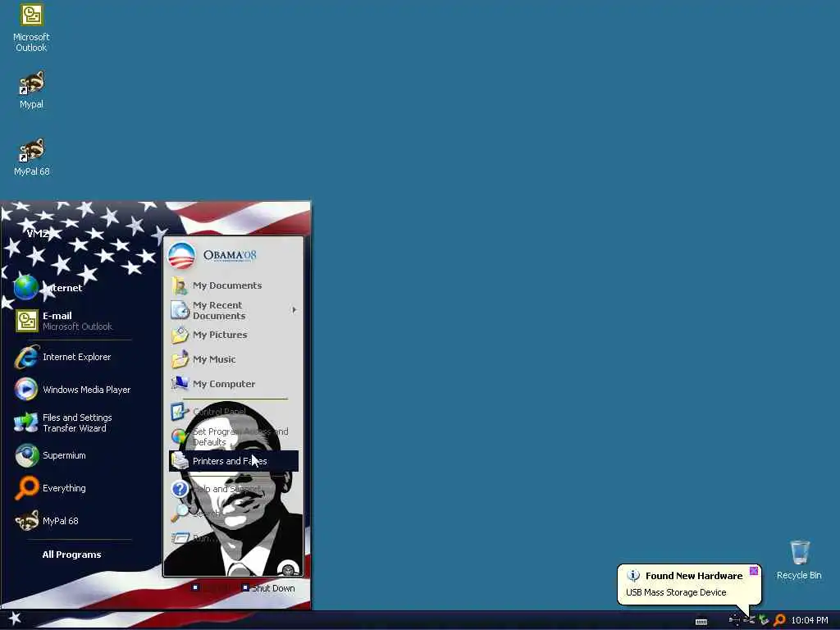The width and height of the screenshot is (840, 630).
Task: Launch Supermium from the Start menu
Action: click(x=72, y=455)
